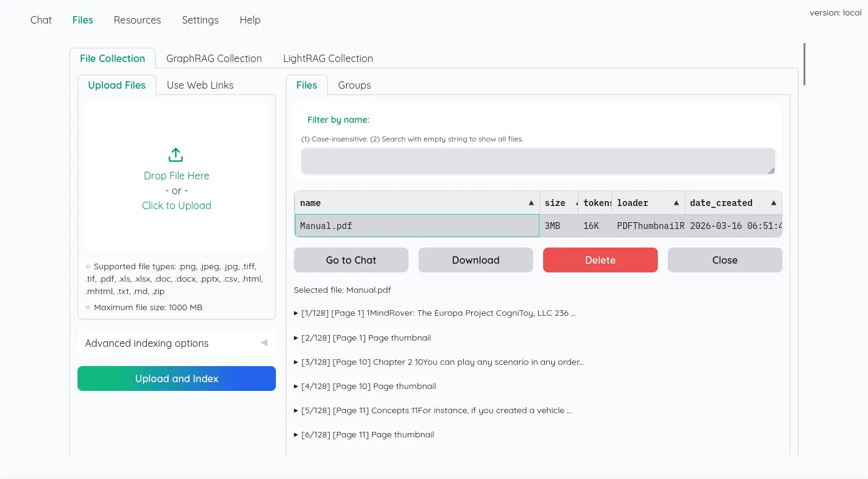Sort the table by the name column arrow

[531, 204]
